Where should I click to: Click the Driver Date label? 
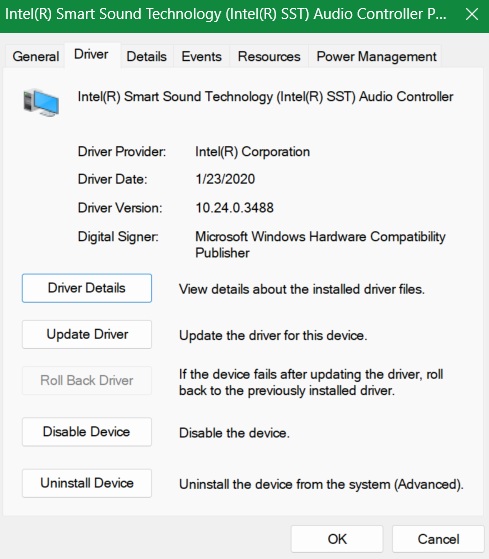click(x=112, y=179)
